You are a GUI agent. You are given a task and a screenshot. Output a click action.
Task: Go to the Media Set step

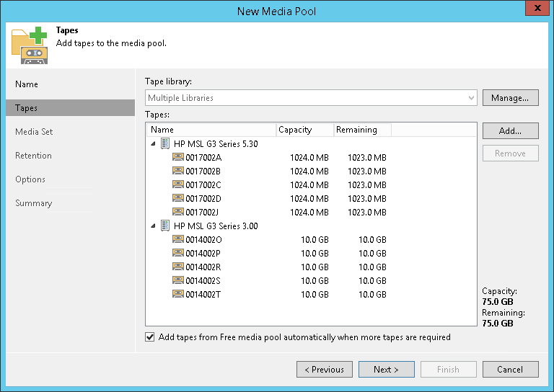tap(34, 132)
